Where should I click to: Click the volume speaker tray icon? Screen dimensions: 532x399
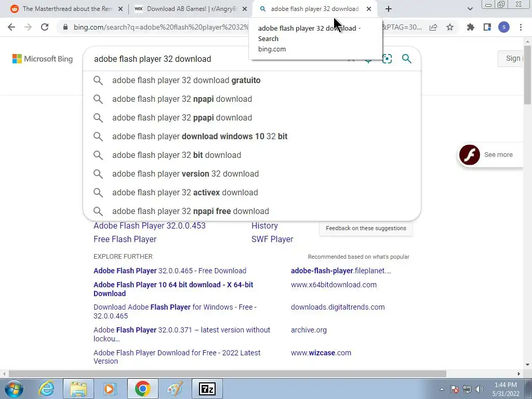480,389
